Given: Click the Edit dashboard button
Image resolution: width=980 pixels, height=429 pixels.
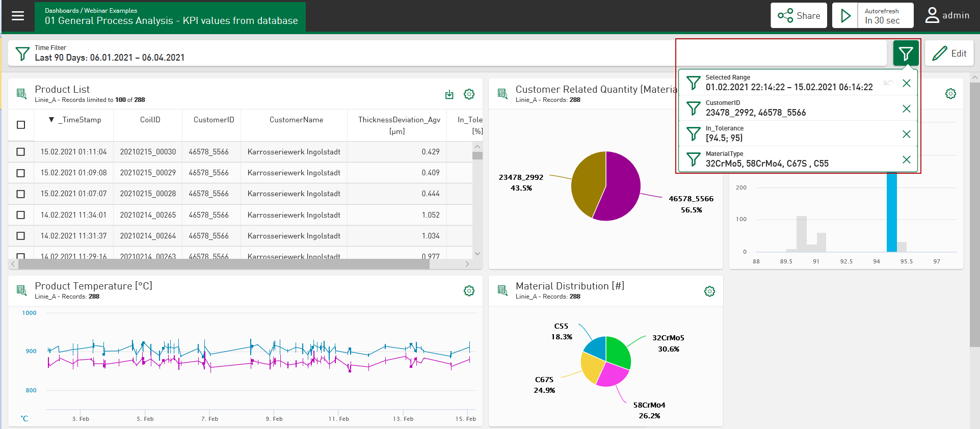Looking at the screenshot, I should coord(949,53).
